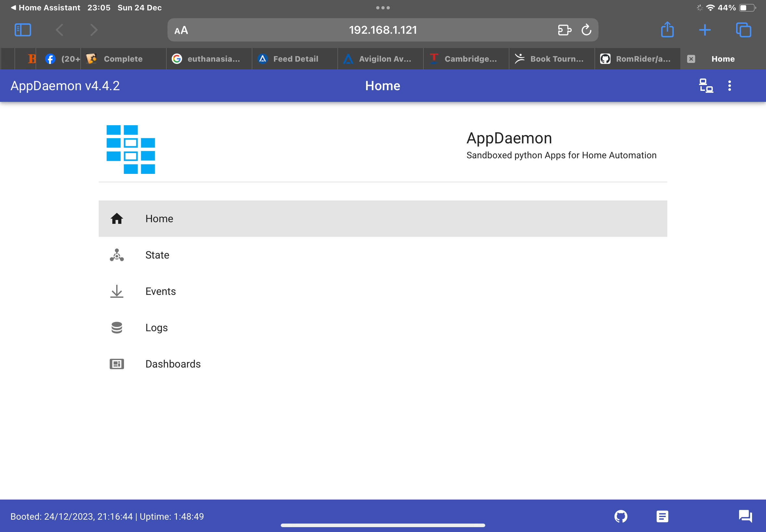The width and height of the screenshot is (766, 532).
Task: Close the Home tab
Action: tap(691, 59)
